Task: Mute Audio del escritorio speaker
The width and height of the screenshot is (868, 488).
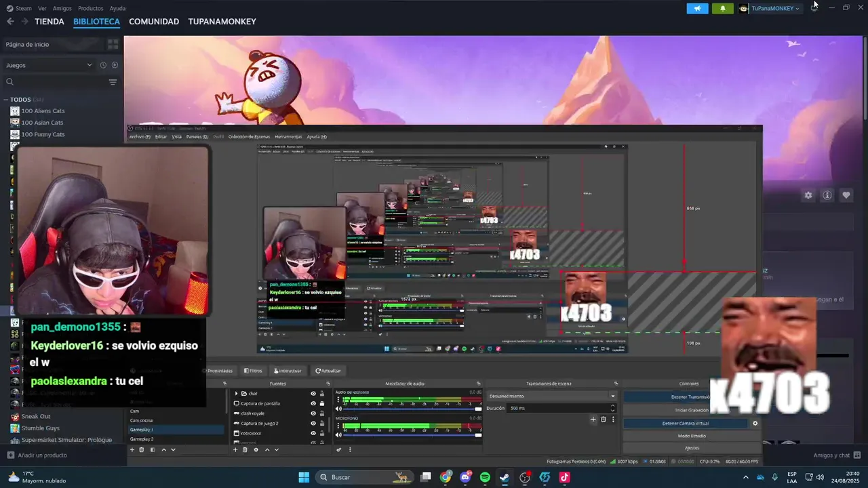Action: point(339,409)
